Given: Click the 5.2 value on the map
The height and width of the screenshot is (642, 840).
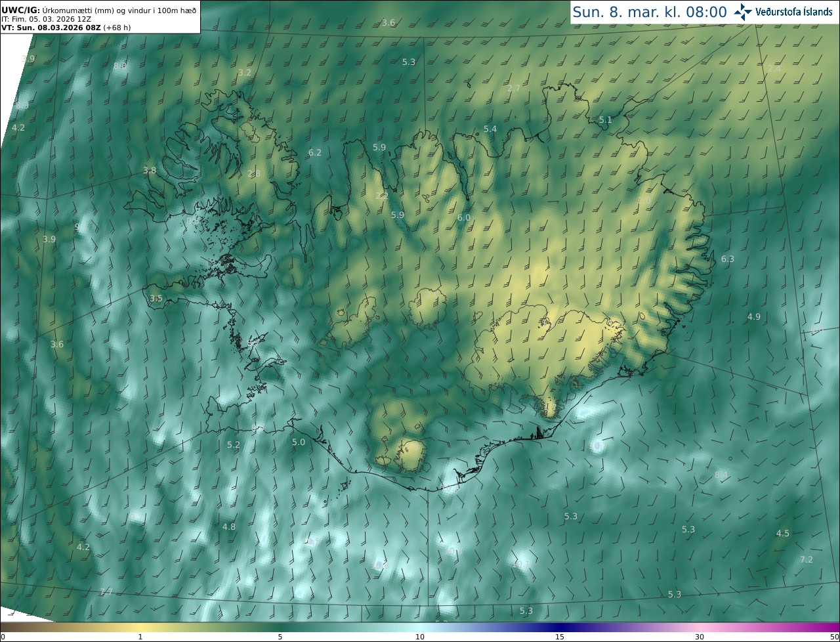Looking at the screenshot, I should click(x=234, y=445).
